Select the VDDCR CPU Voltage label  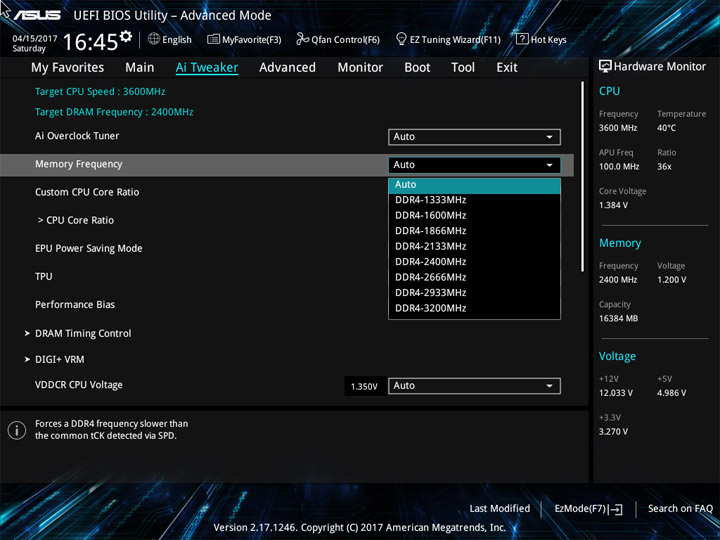click(x=79, y=385)
